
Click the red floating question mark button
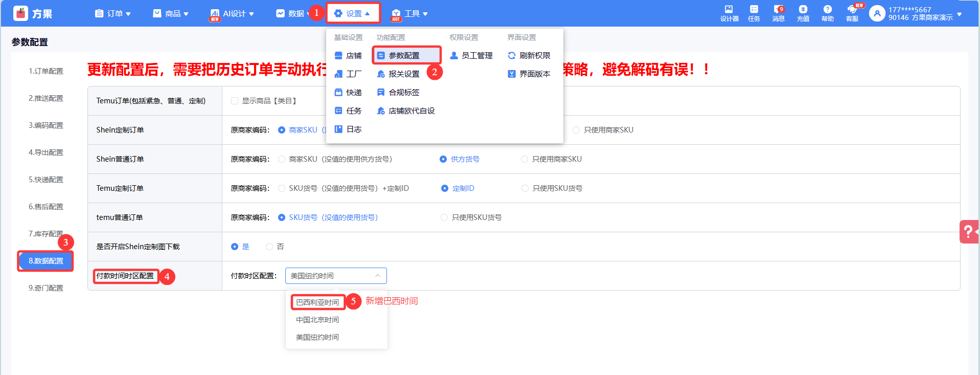pos(968,232)
